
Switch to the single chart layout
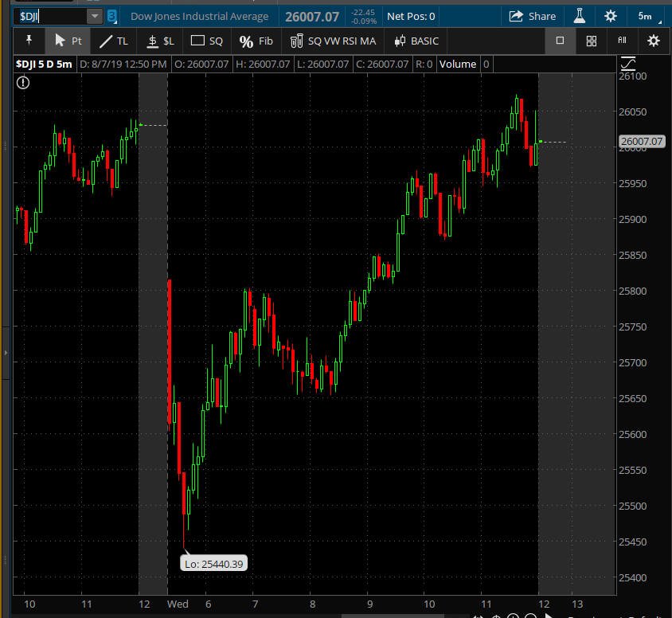(x=560, y=41)
